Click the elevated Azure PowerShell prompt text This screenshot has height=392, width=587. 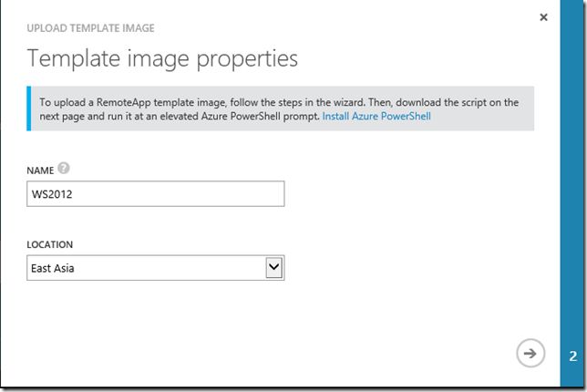(239, 116)
